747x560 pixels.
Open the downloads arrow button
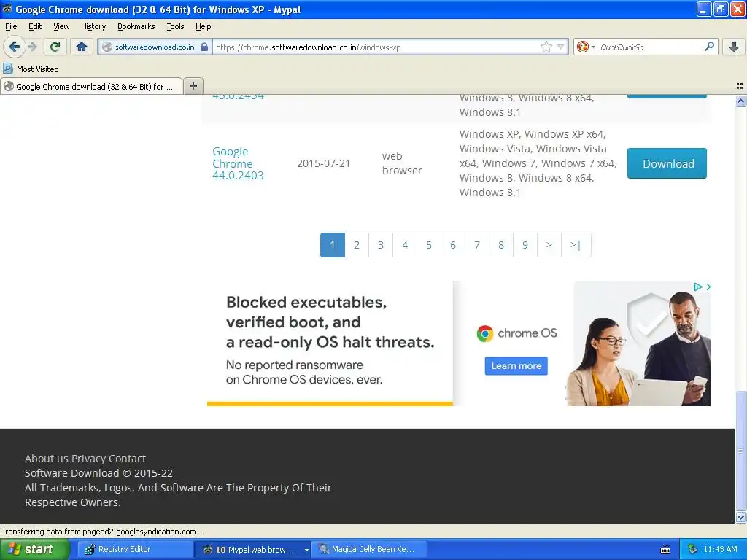pos(734,47)
